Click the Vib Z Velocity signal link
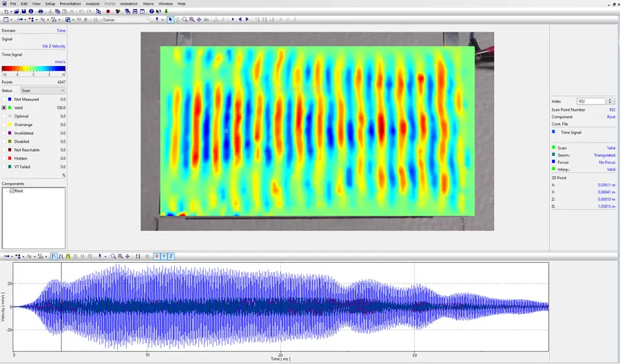The height and width of the screenshot is (364, 620). tap(54, 46)
